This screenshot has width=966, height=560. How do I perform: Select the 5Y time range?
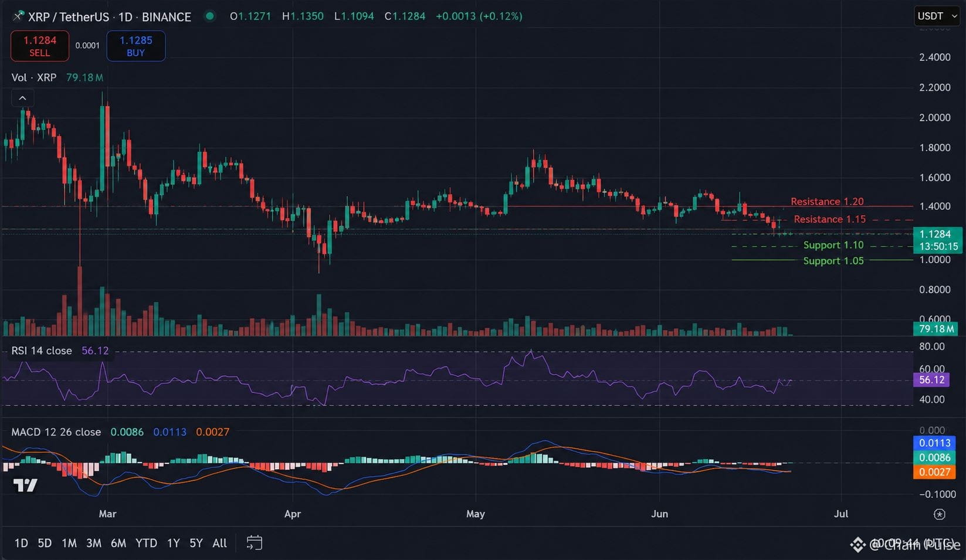coord(196,543)
